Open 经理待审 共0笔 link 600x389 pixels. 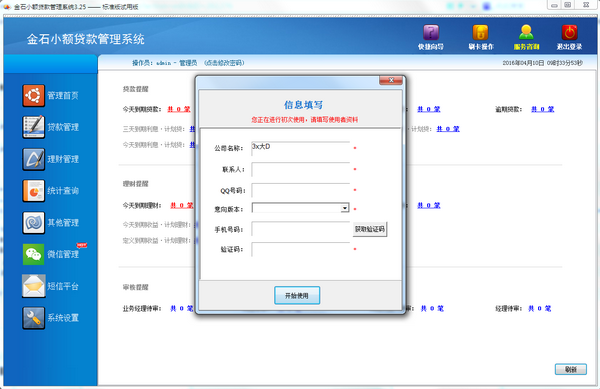[x=540, y=308]
